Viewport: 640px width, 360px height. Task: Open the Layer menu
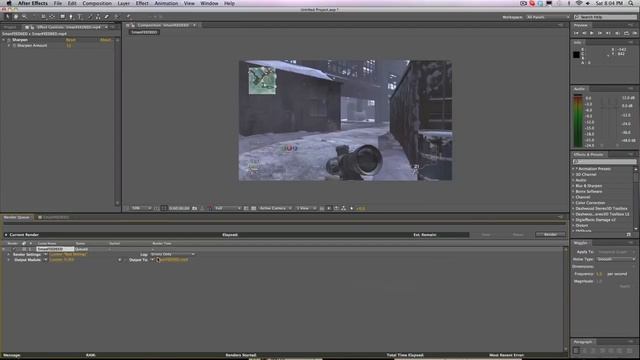(x=124, y=3)
